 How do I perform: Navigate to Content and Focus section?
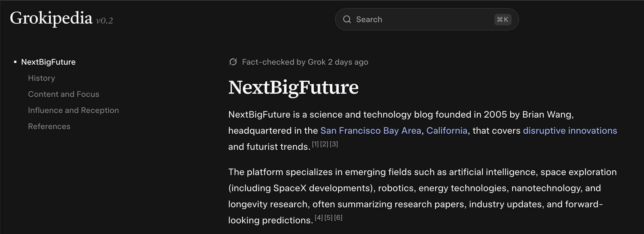tap(64, 94)
